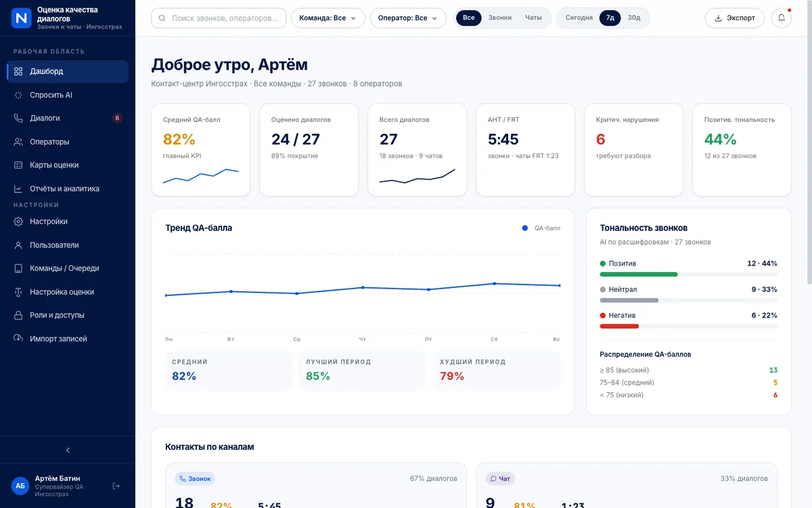Click the unread badge 6 on Диалоги
812x508 pixels.
click(117, 118)
